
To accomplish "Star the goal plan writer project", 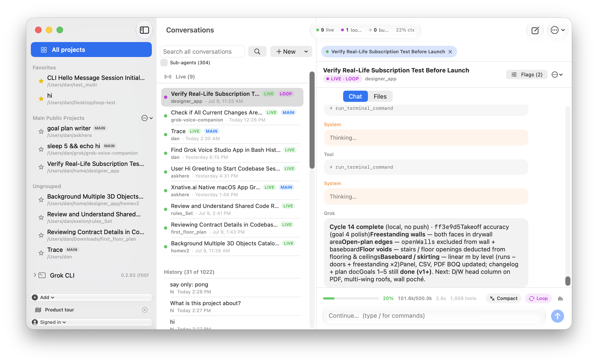I will click(x=41, y=131).
